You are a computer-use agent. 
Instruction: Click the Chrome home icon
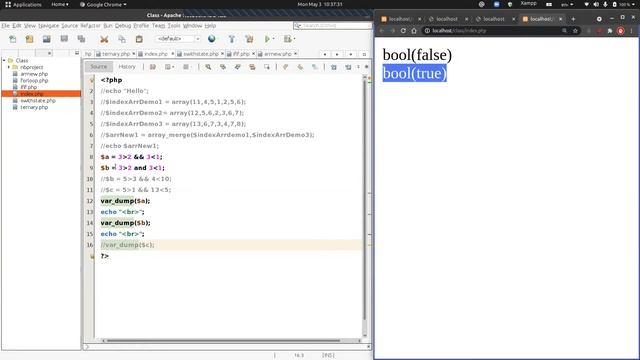pyautogui.click(x=414, y=31)
